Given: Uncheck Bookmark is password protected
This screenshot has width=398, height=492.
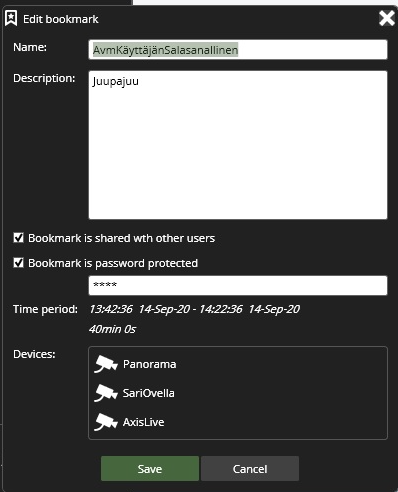Looking at the screenshot, I should tap(18, 263).
